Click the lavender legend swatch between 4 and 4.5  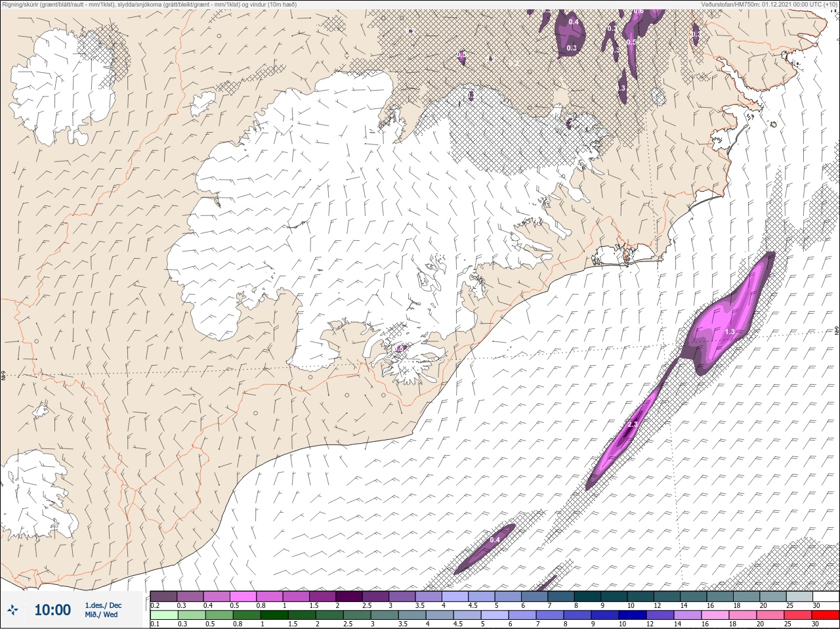click(x=455, y=596)
